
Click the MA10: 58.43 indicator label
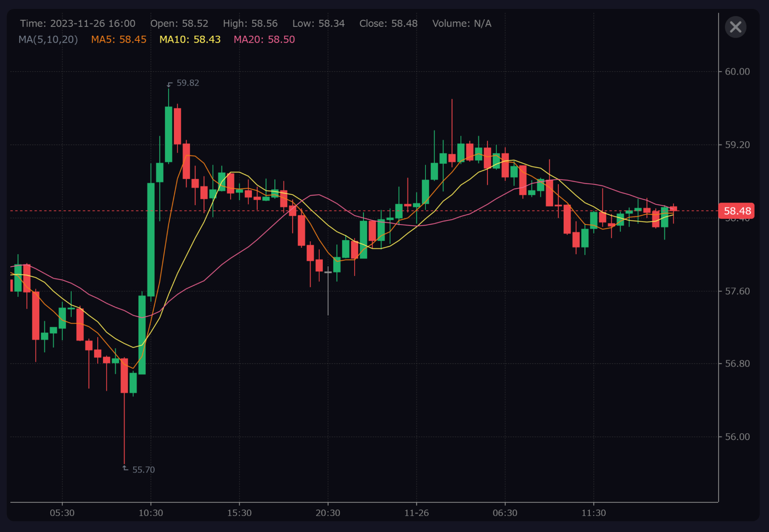pyautogui.click(x=190, y=40)
